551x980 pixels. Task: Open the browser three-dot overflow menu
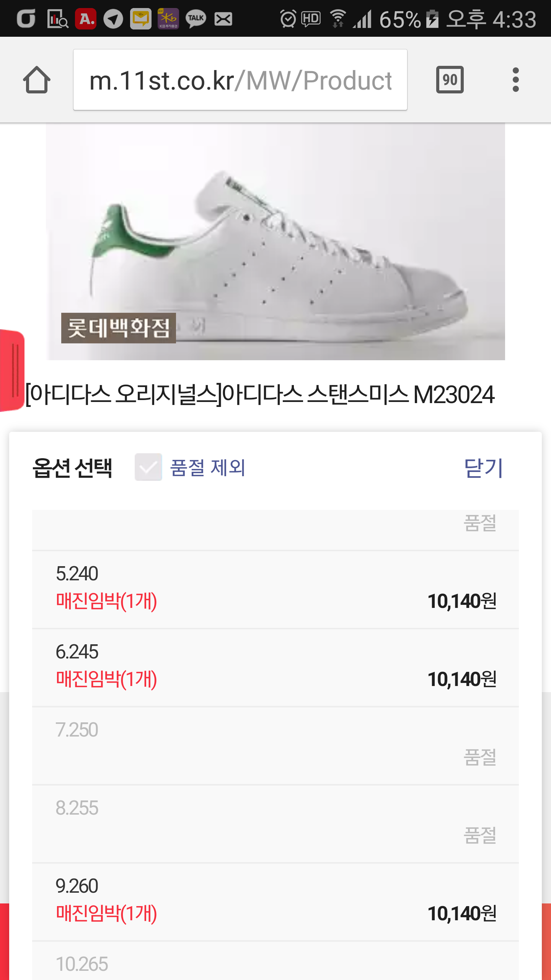pyautogui.click(x=515, y=80)
